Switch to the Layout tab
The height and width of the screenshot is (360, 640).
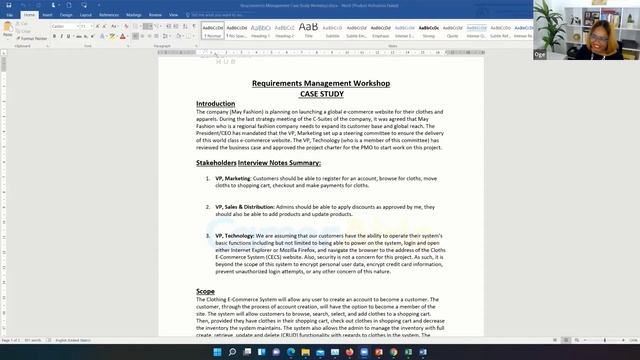(x=86, y=15)
